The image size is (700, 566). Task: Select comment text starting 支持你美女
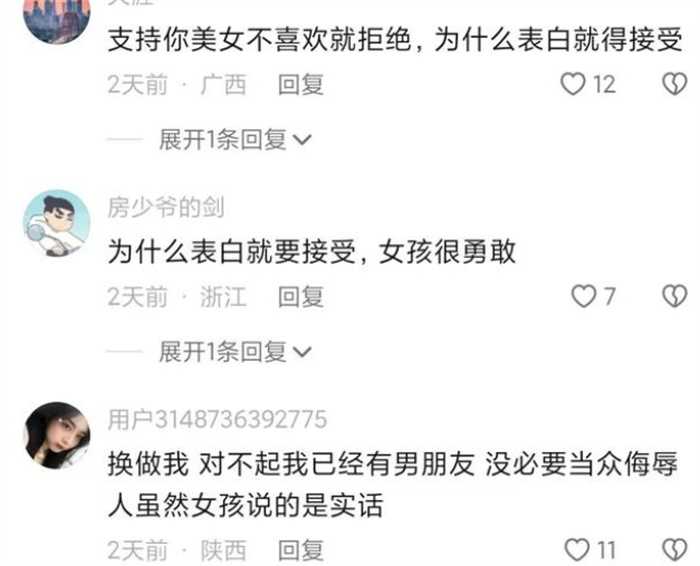coord(395,39)
